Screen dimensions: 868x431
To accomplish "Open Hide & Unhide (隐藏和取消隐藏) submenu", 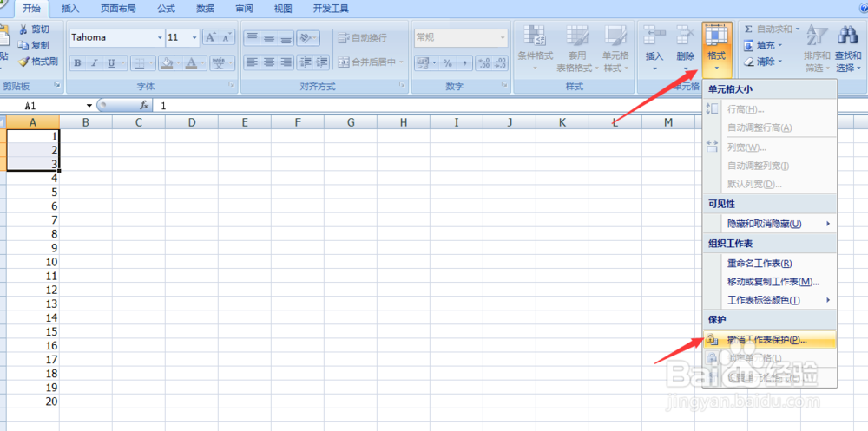I will click(x=769, y=224).
